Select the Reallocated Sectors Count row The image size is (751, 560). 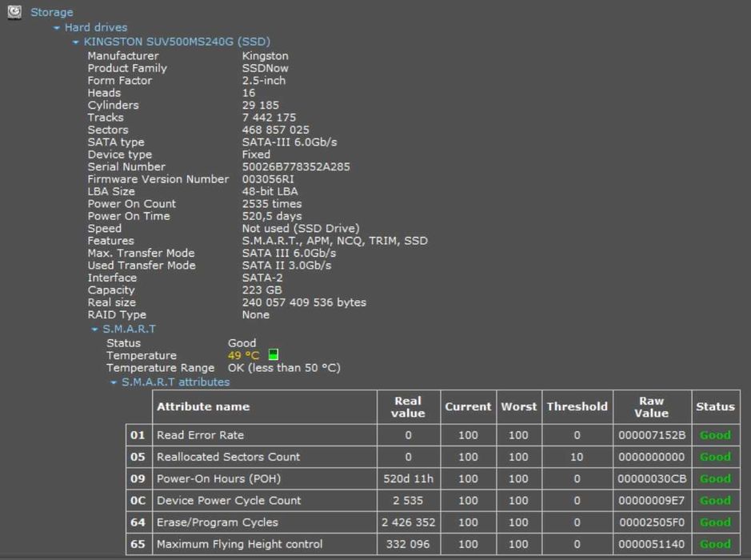[x=433, y=457]
